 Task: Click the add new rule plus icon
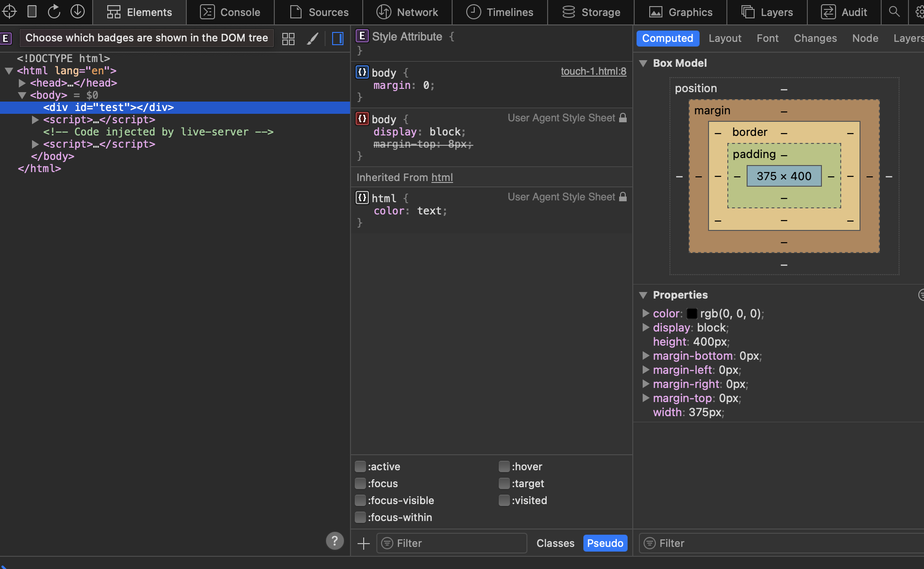tap(363, 544)
